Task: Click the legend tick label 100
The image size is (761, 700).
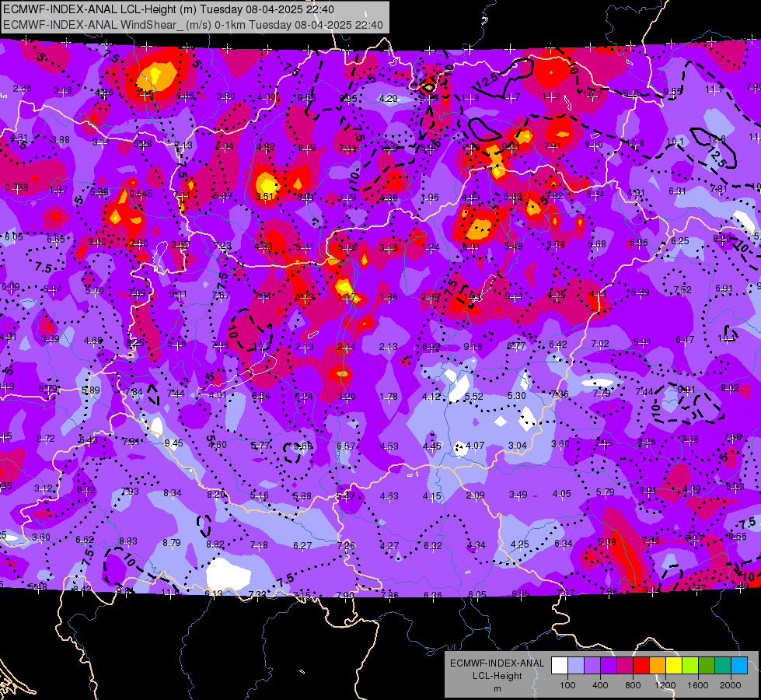Action: [x=568, y=685]
